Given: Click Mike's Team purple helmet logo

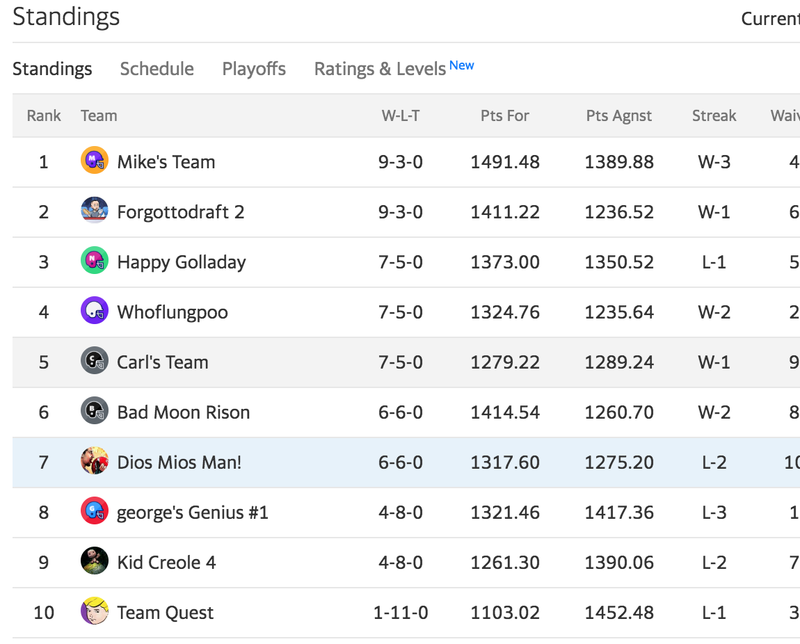Looking at the screenshot, I should tap(94, 160).
